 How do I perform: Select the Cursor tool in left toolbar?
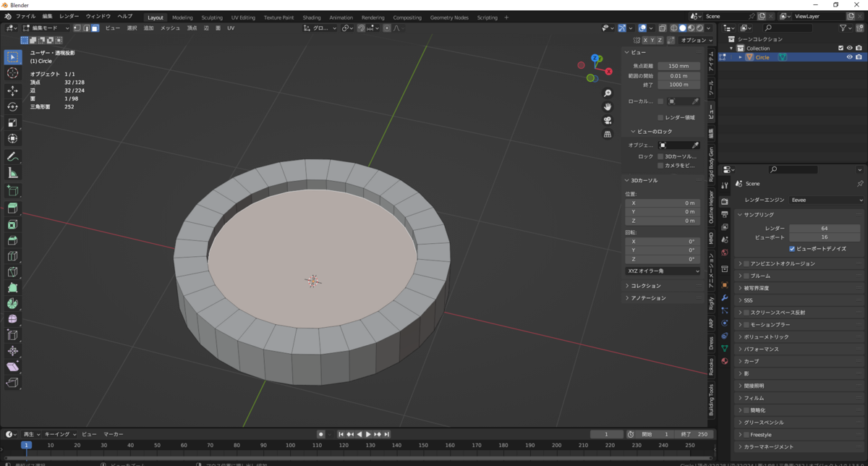click(x=12, y=73)
